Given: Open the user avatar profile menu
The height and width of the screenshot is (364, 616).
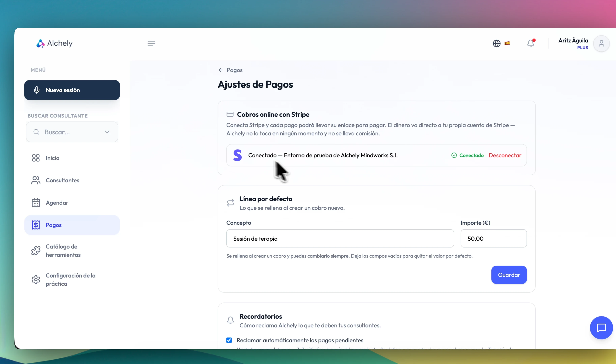Looking at the screenshot, I should point(601,44).
